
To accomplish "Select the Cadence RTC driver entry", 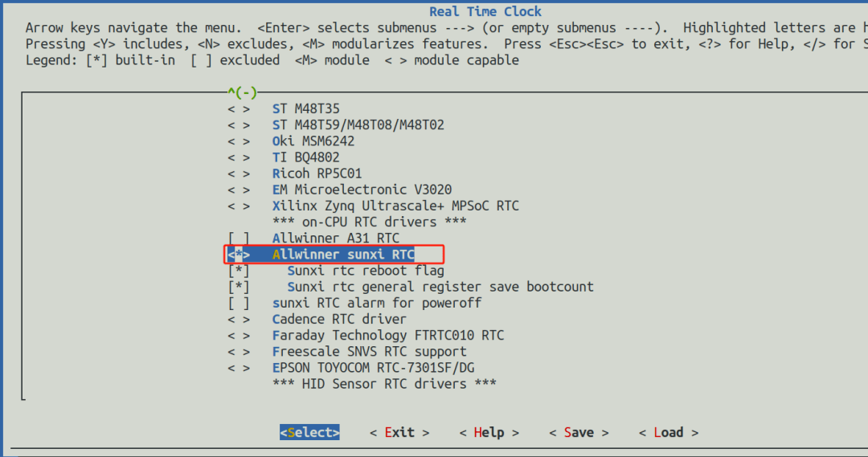I will pos(339,319).
